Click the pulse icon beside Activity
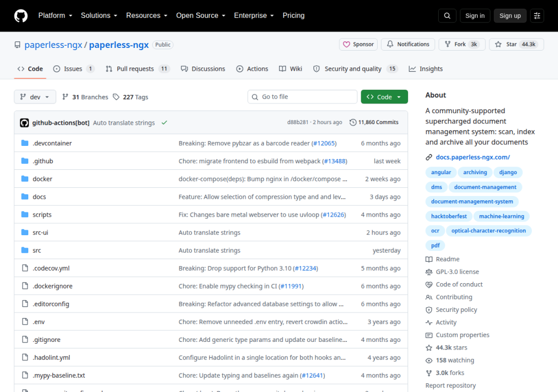This screenshot has width=558, height=392. pos(429,322)
